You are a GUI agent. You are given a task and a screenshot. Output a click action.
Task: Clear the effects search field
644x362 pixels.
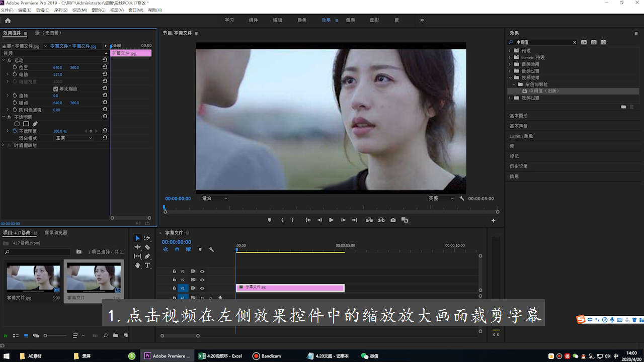pyautogui.click(x=575, y=42)
